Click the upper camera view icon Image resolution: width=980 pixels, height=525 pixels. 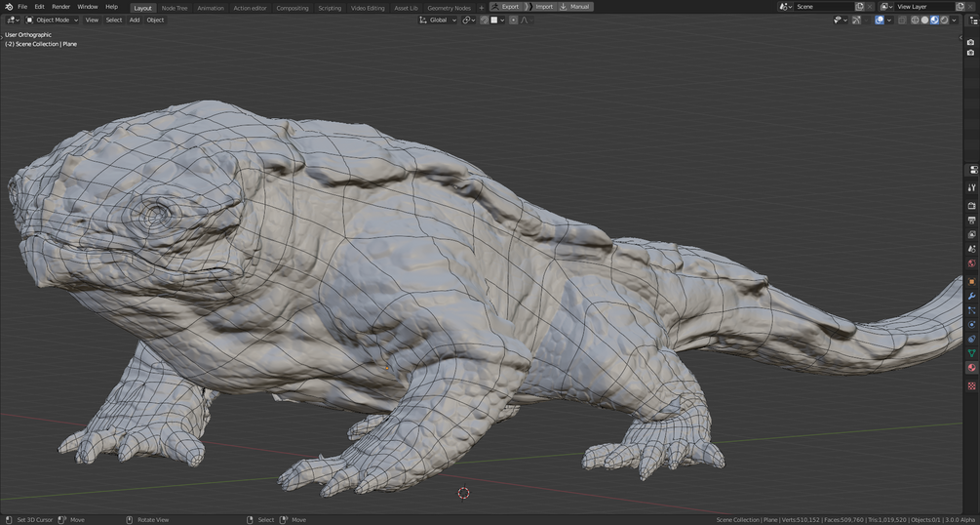(x=970, y=42)
